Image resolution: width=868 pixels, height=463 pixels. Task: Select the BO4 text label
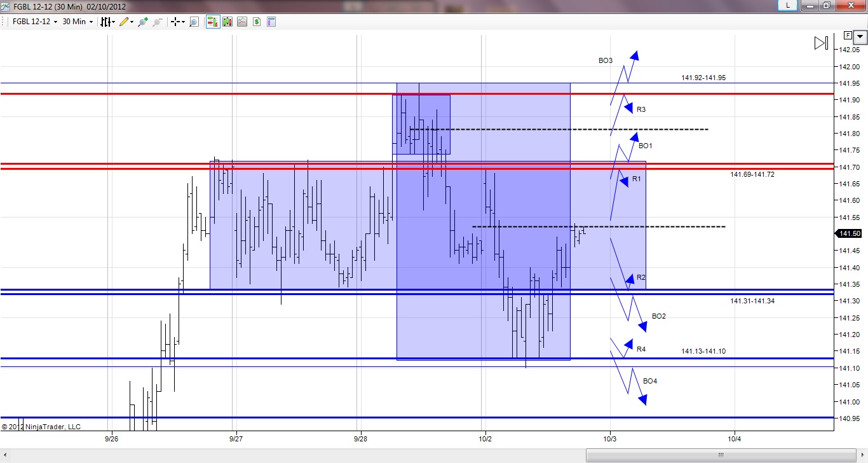click(650, 382)
